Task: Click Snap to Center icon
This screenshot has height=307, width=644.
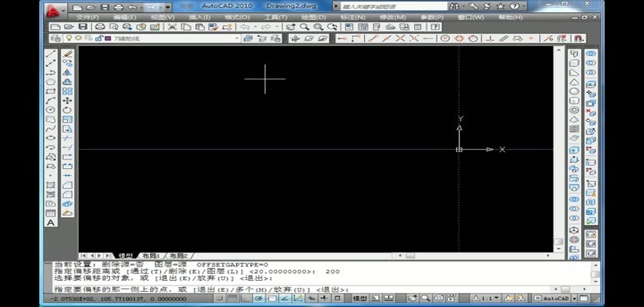Action: [445, 38]
